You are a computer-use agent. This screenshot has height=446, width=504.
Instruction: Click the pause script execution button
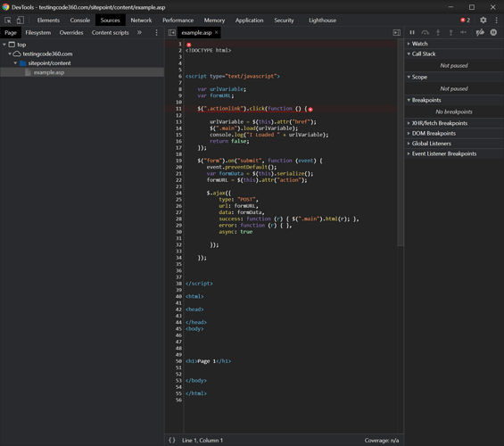click(412, 32)
